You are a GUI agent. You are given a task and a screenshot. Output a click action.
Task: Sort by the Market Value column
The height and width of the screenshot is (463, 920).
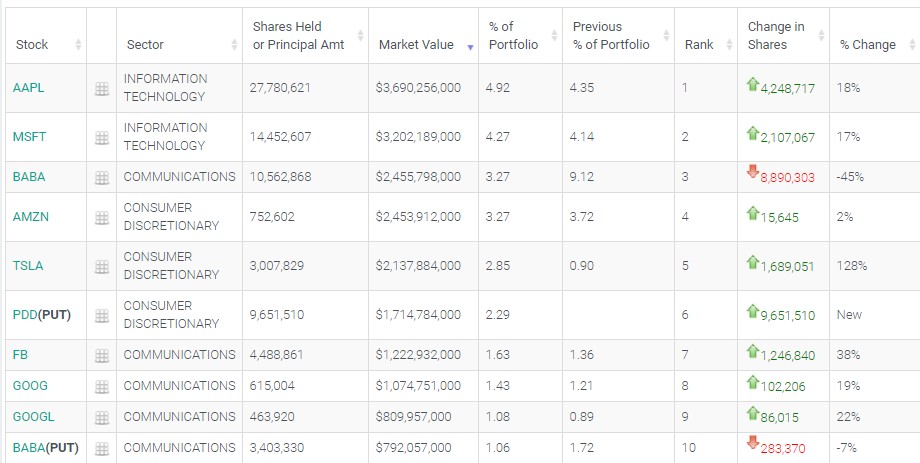415,45
